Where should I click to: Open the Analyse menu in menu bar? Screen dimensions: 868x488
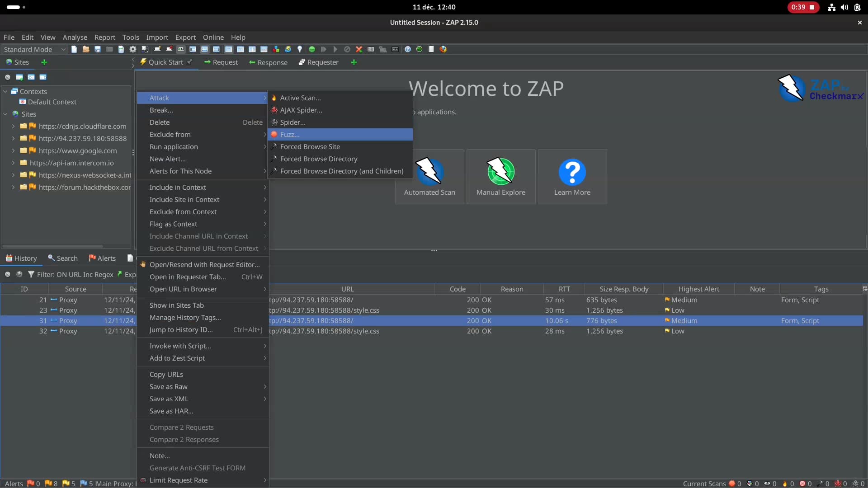[x=75, y=38]
